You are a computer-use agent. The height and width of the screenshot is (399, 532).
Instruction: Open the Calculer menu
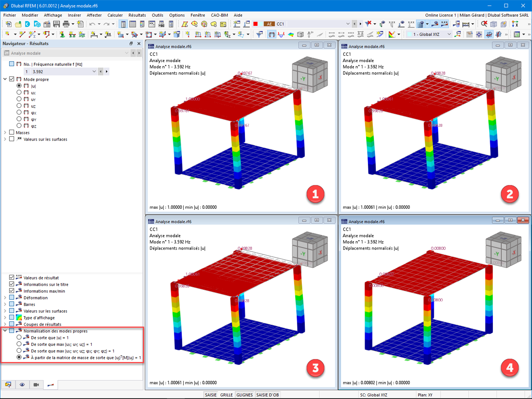(x=115, y=15)
